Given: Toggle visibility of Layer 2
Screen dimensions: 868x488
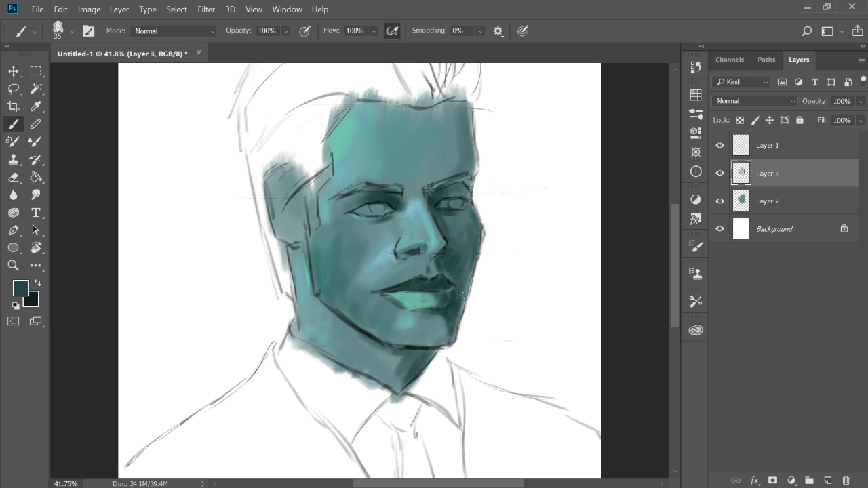Looking at the screenshot, I should pos(720,201).
